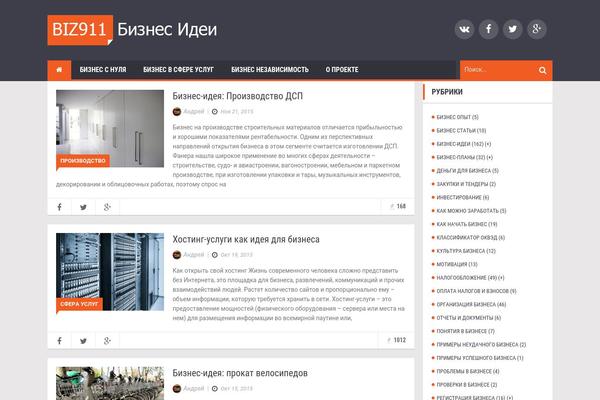Image resolution: width=600 pixels, height=400 pixels.
Task: Share the ДСП post on Google+
Action: point(107,207)
